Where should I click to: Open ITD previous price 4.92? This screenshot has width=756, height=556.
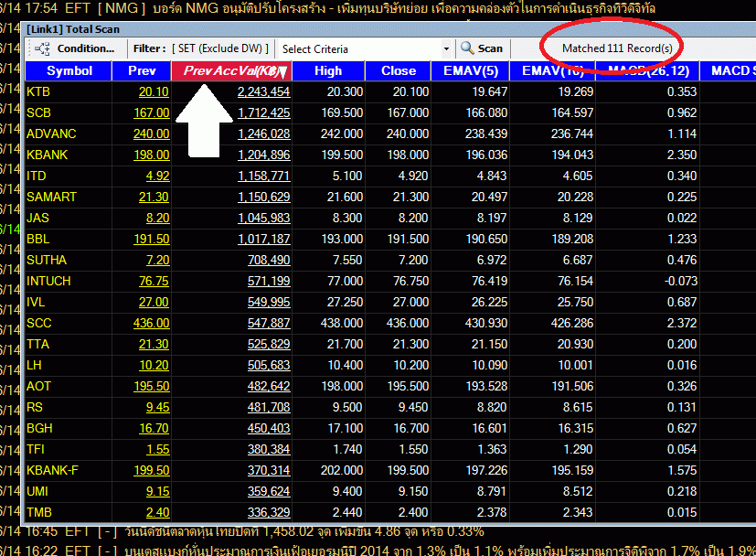tap(157, 176)
